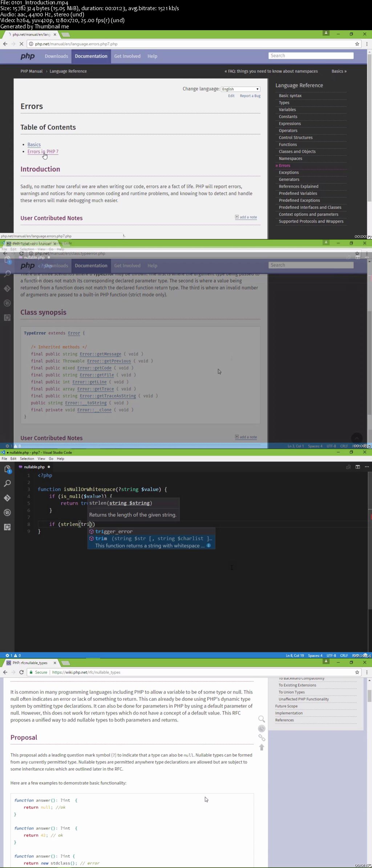Open Search icon in the VS Code activity bar

(7, 483)
